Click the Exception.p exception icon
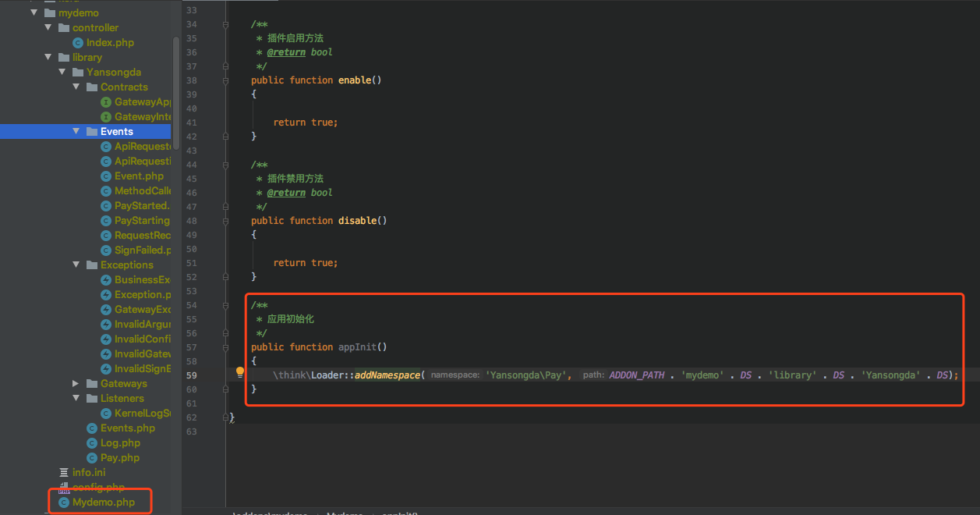This screenshot has height=515, width=980. 106,295
